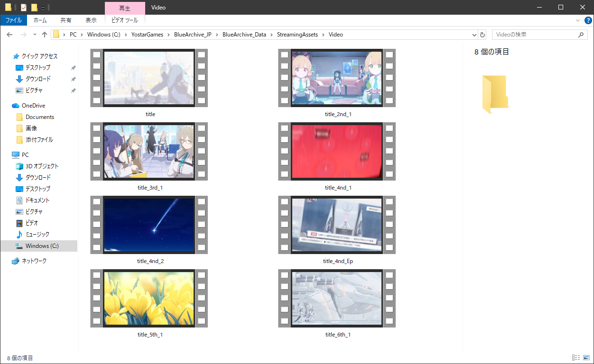Open Help with the question mark icon
Screen dimensions: 594x364
tap(588, 20)
